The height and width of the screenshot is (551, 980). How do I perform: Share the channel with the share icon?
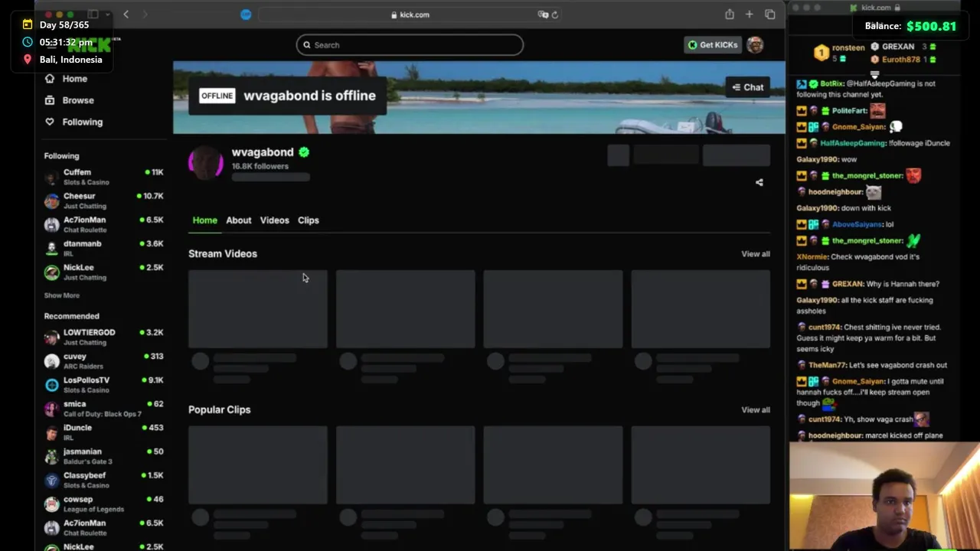click(x=759, y=182)
